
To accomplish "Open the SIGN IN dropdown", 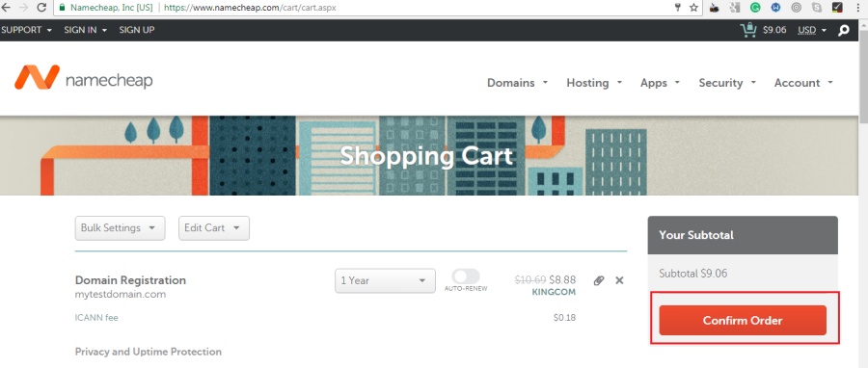I will point(85,30).
